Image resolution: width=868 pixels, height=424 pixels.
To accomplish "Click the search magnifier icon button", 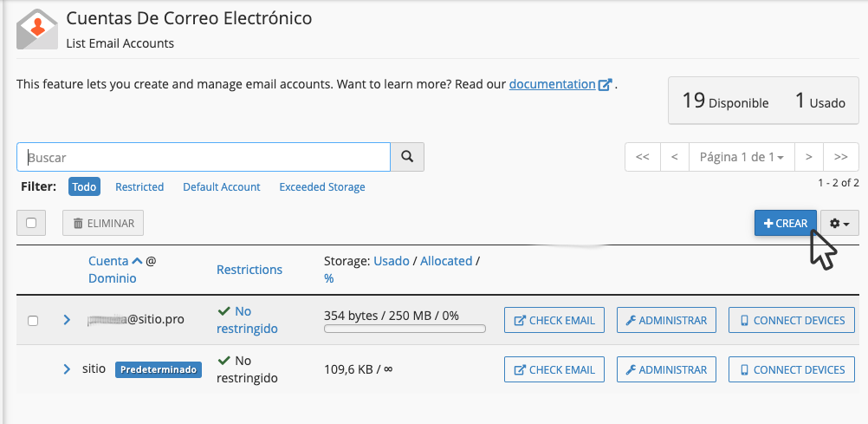I will 407,158.
